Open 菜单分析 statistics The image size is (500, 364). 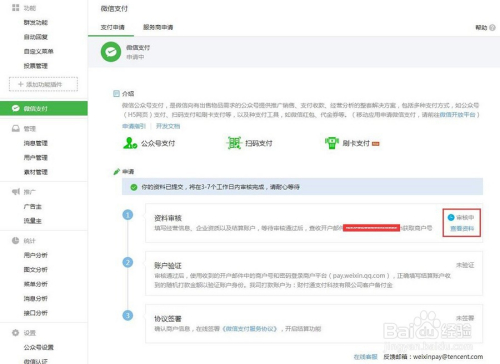36,284
